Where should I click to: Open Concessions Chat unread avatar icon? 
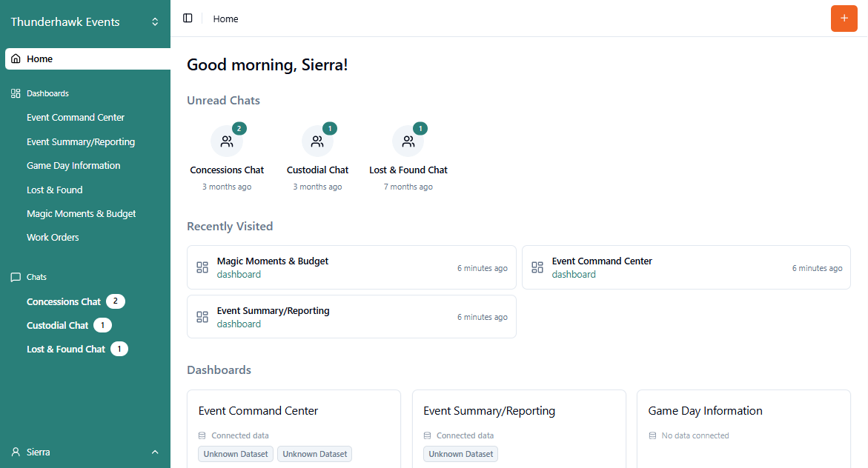227,141
